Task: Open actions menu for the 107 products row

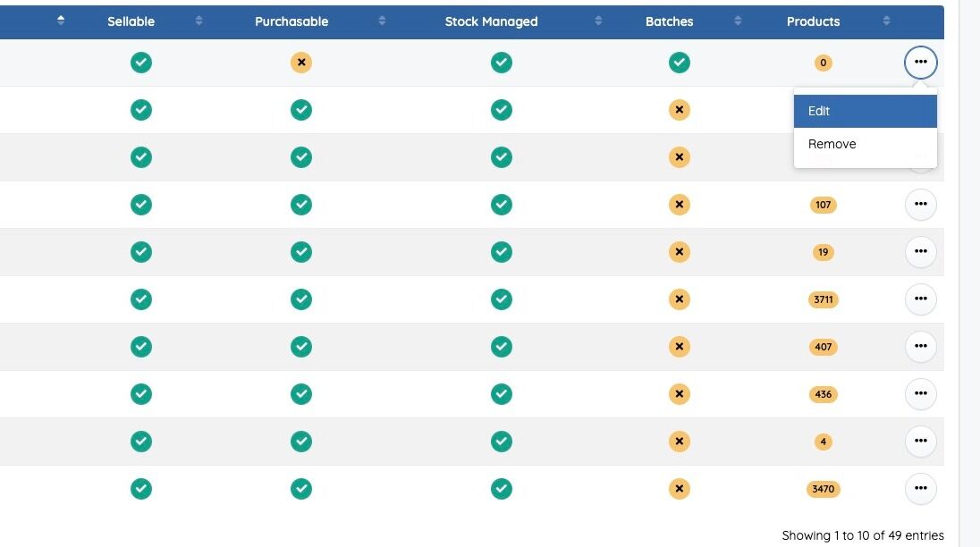Action: [920, 205]
